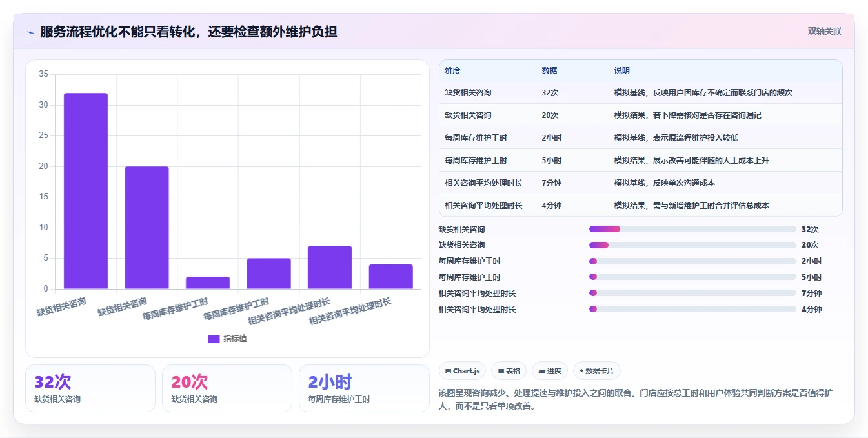Click the 4分钟 progress bar
Image resolution: width=868 pixels, height=438 pixels.
(692, 310)
